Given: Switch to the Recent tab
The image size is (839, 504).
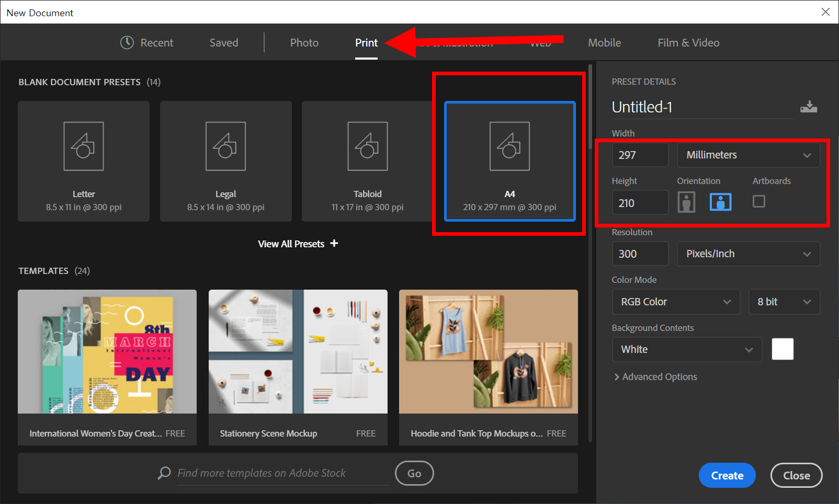Looking at the screenshot, I should click(147, 43).
